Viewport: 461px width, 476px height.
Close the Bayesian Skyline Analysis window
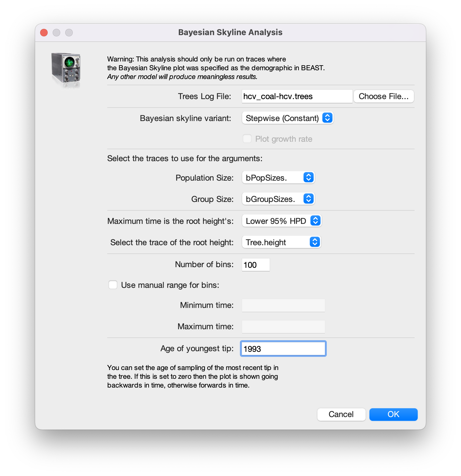point(44,33)
